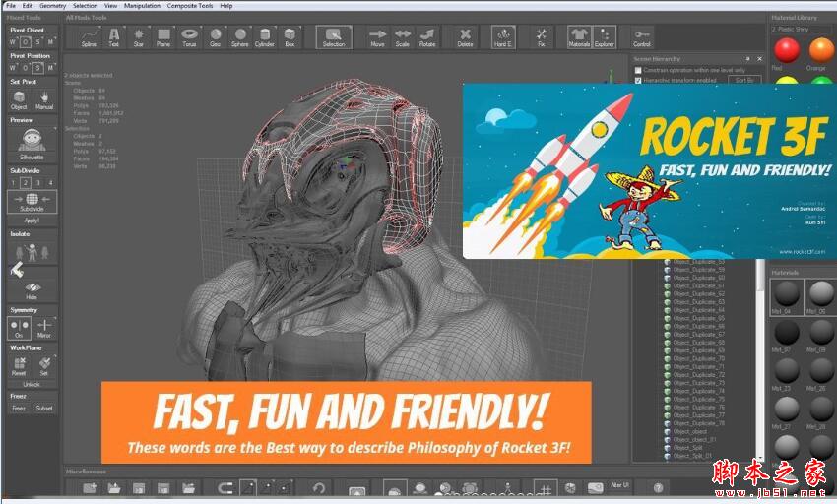This screenshot has width=837, height=504.
Task: Open the Manipulation menu
Action: 142,5
